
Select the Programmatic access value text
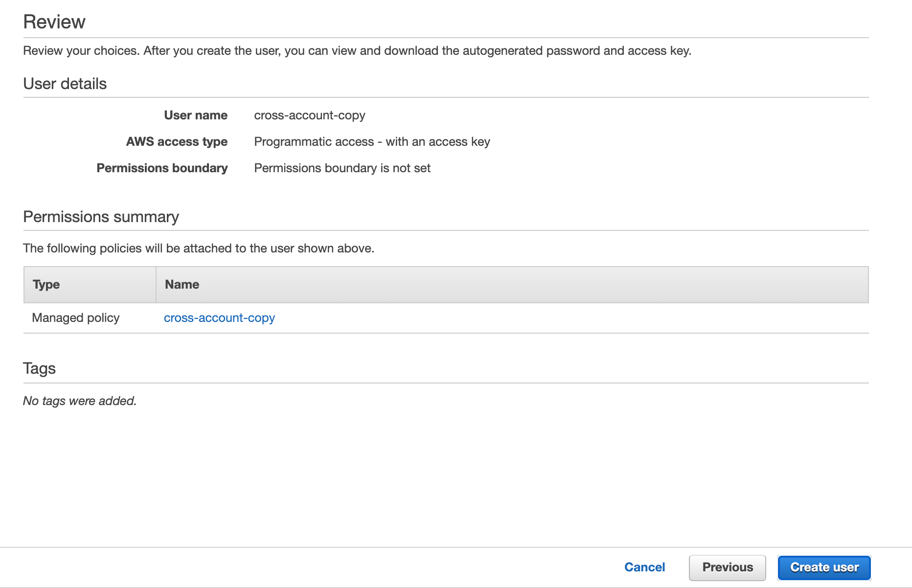click(372, 142)
